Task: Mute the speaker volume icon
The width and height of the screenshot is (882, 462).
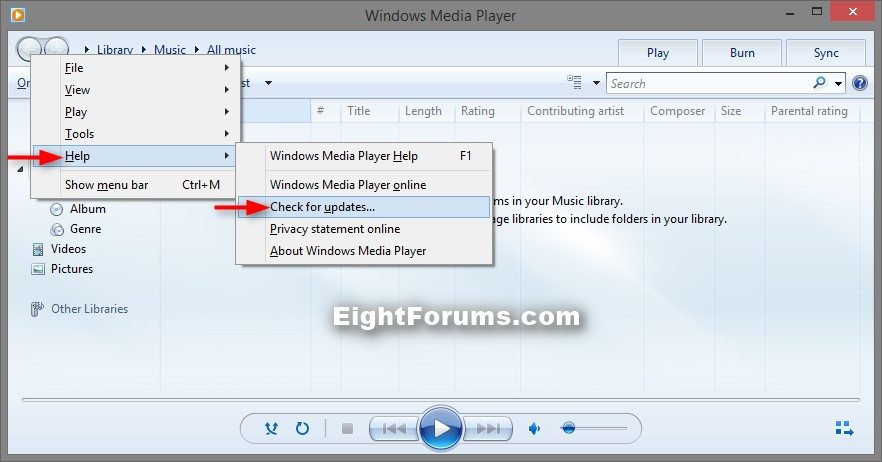Action: coord(535,429)
